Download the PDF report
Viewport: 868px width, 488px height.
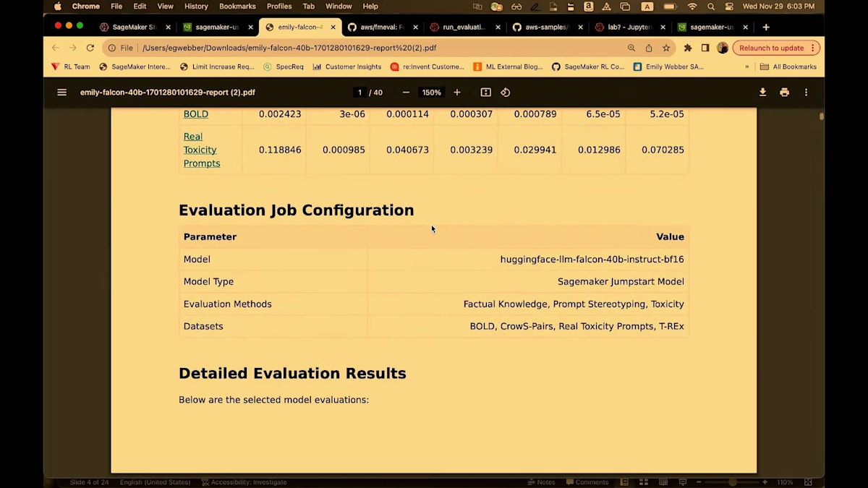[762, 93]
